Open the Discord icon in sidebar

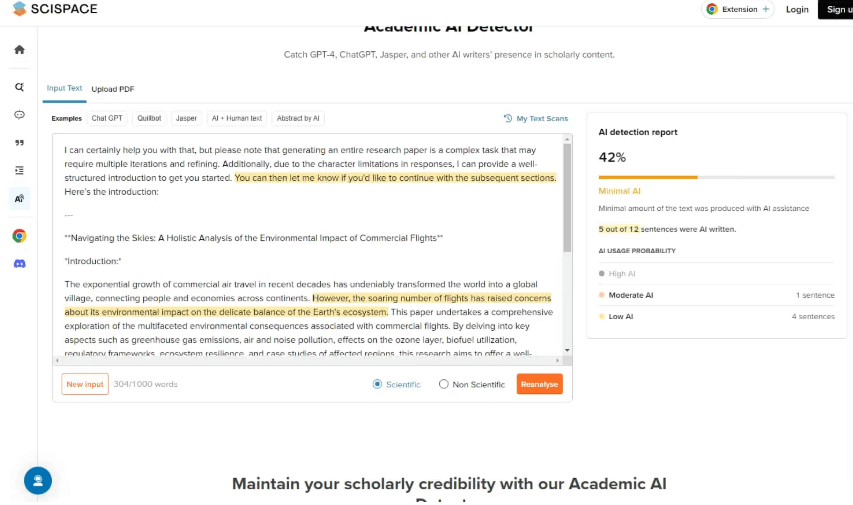19,264
